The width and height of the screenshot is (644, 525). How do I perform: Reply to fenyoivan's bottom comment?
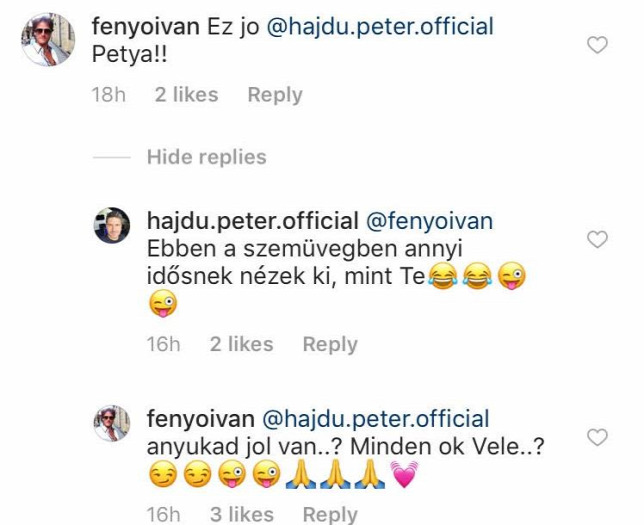330,514
